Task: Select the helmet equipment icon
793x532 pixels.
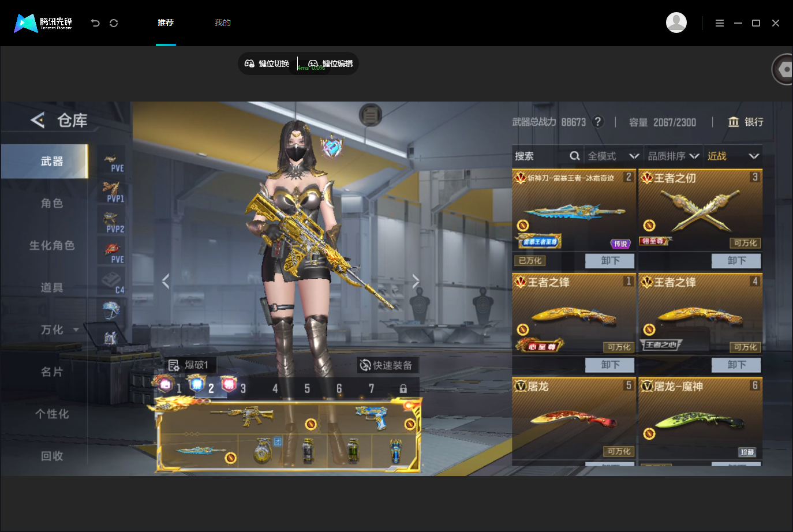Action: (111, 310)
